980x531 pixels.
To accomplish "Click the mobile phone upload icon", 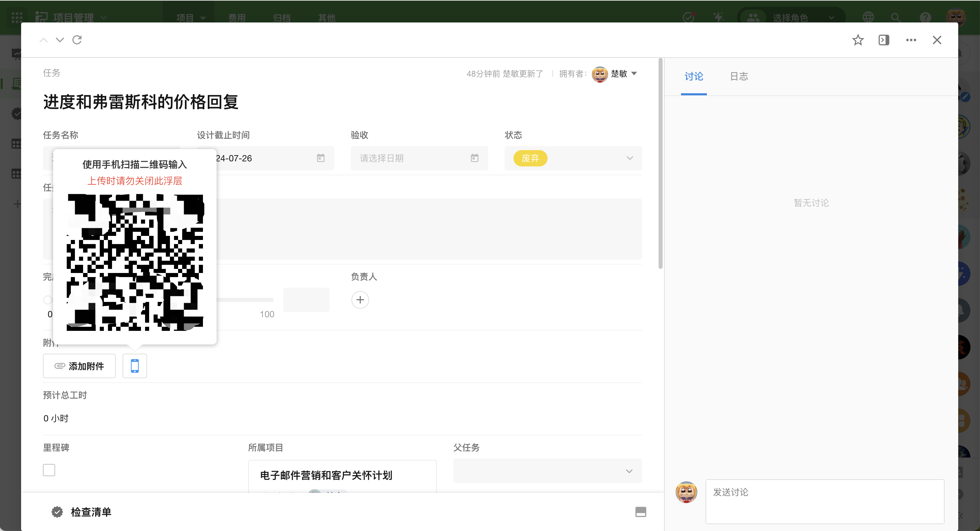I will click(x=135, y=366).
